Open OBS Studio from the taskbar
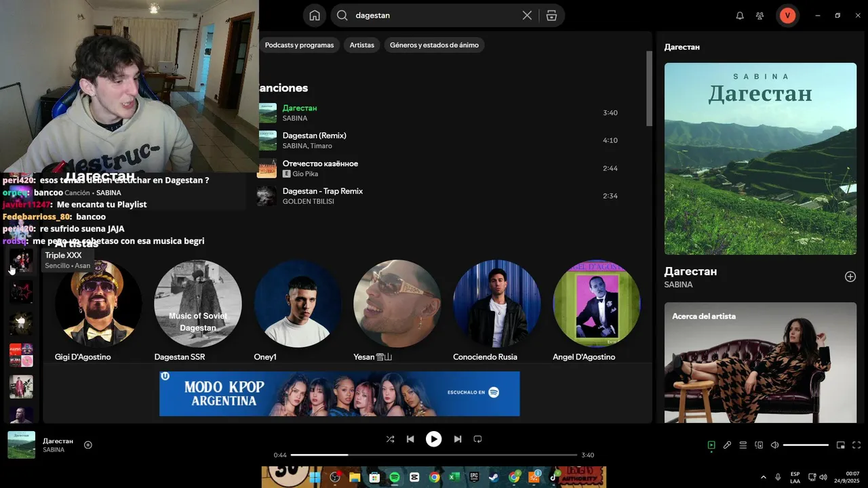 (x=335, y=477)
